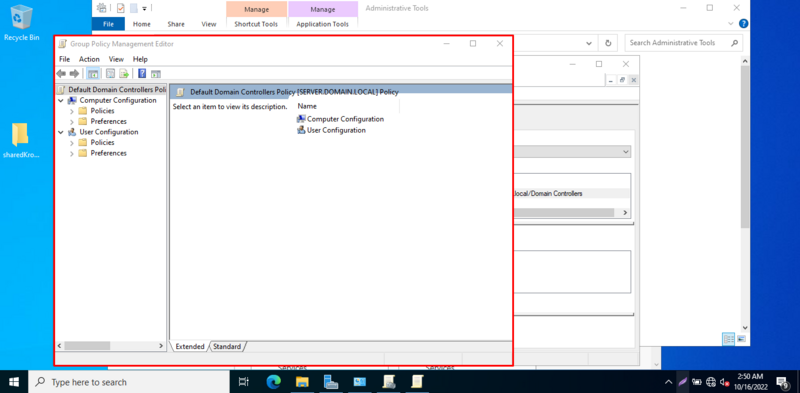The width and height of the screenshot is (800, 393).
Task: Open Task View from the taskbar
Action: [244, 382]
